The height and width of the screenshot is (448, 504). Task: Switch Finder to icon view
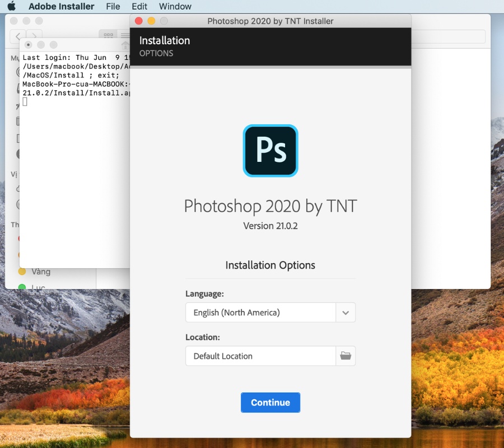[x=108, y=35]
